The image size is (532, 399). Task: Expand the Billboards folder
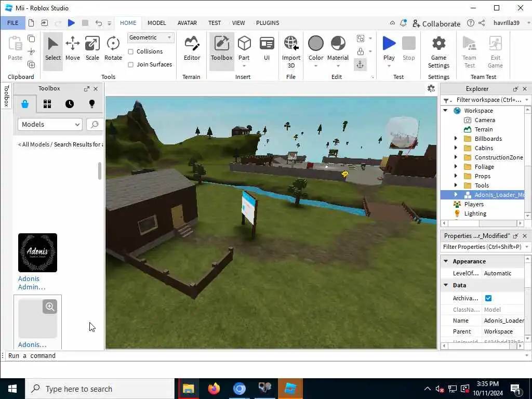coord(456,138)
